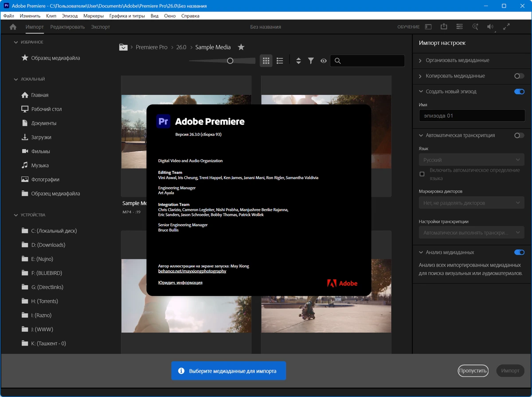Viewport: 532px width, 397px height.
Task: Open drive H: (Torrents)
Action: pos(39,301)
